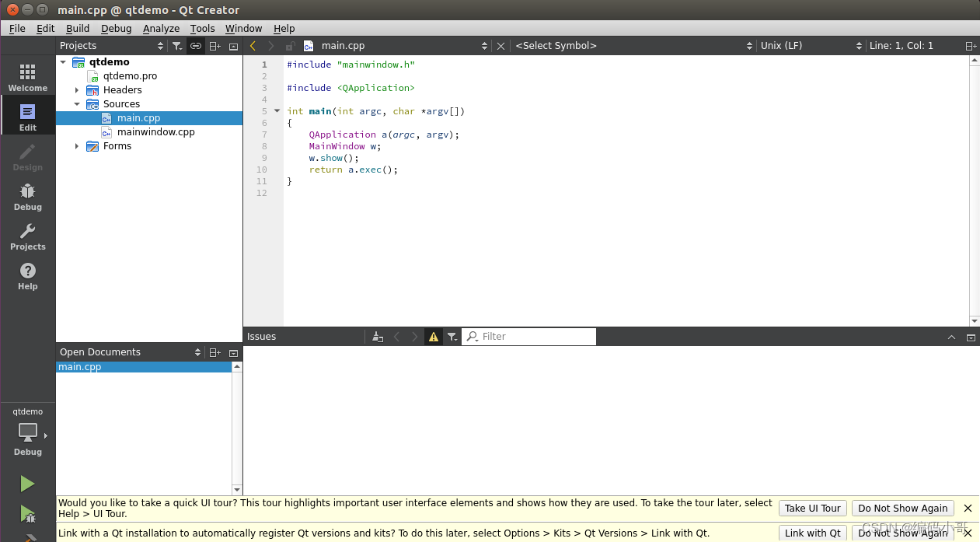Toggle synchronize with editor in Projects panel
Viewport: 980px width, 542px height.
click(196, 45)
